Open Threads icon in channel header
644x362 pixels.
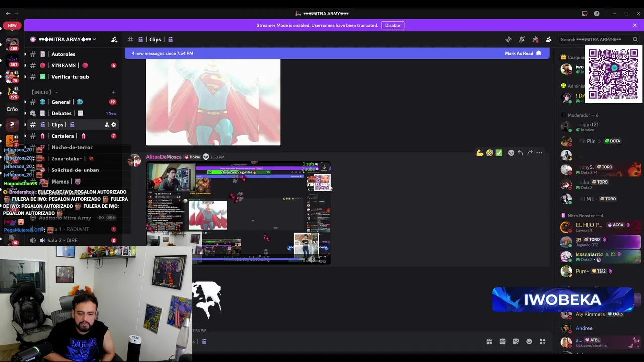tap(508, 39)
